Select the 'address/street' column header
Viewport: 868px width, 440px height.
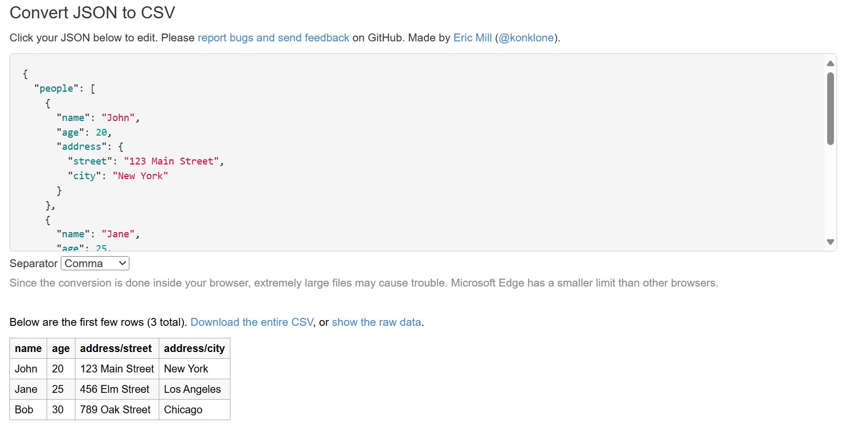[116, 348]
